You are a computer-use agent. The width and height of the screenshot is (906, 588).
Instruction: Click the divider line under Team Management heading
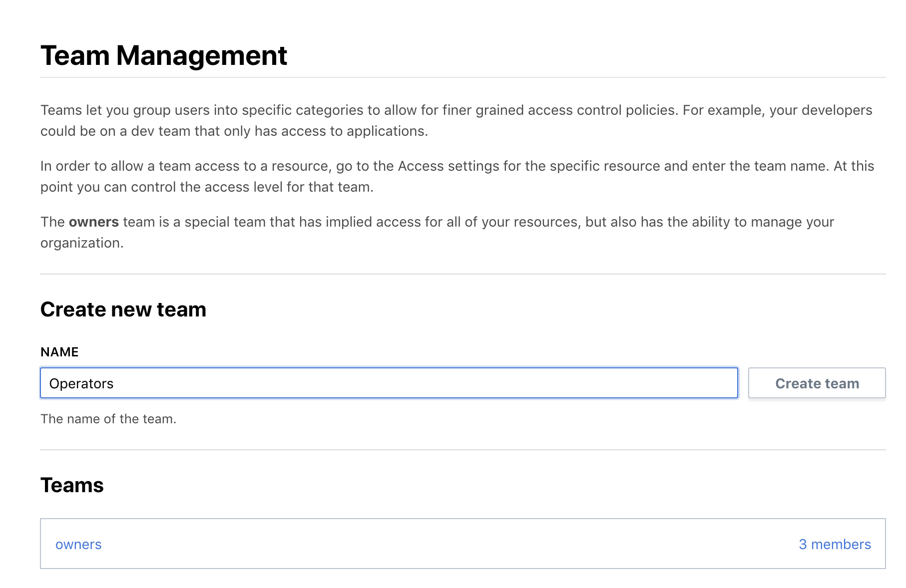pos(462,77)
